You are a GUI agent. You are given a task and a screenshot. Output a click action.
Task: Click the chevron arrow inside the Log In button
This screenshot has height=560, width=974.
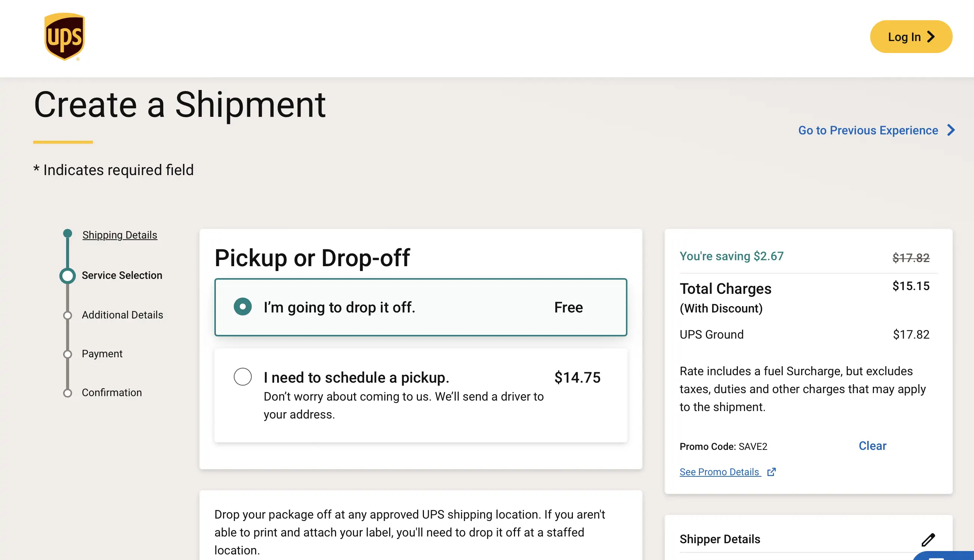click(932, 37)
